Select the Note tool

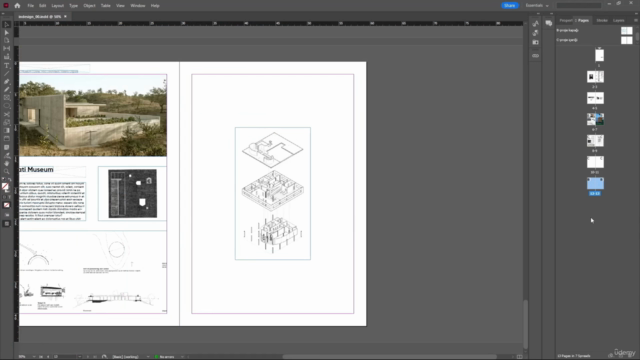tap(7, 147)
